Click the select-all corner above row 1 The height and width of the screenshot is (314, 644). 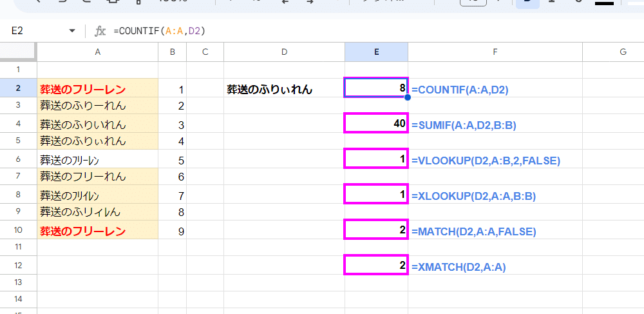(x=19, y=52)
